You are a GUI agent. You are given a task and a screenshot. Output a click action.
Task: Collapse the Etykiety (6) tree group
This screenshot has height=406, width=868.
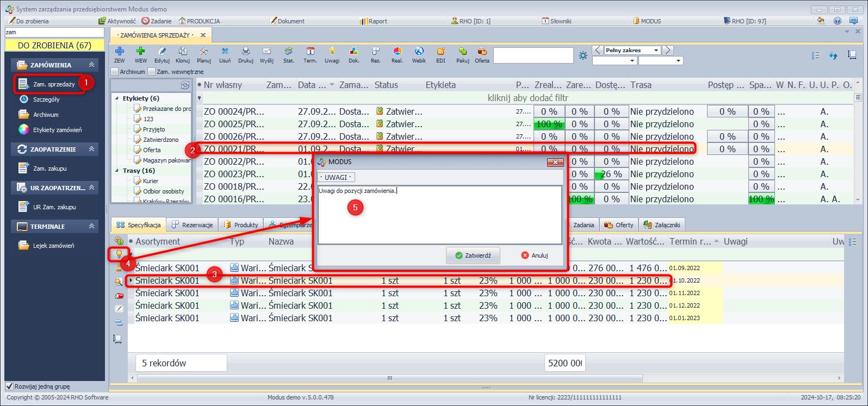click(117, 98)
